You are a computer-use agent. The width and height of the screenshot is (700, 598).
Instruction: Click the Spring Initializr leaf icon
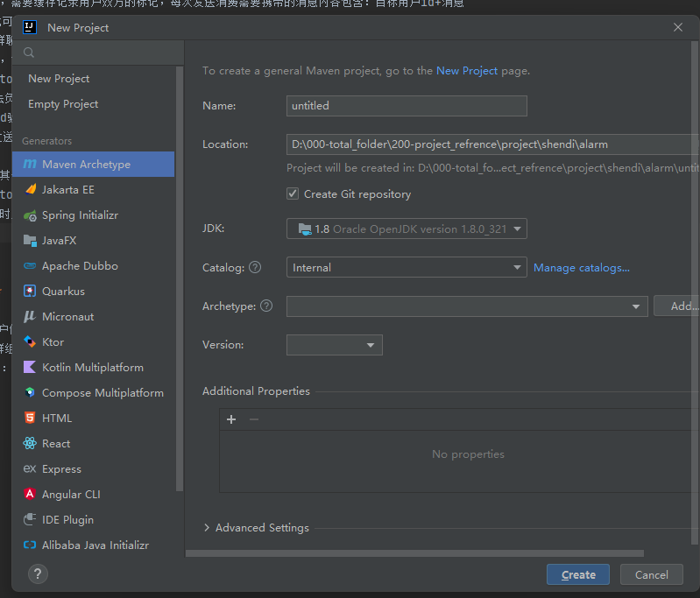[30, 215]
